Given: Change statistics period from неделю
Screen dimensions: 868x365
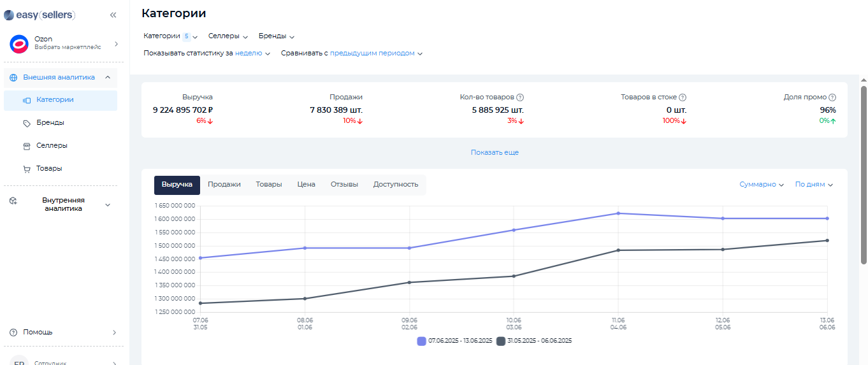Looking at the screenshot, I should pyautogui.click(x=252, y=54).
